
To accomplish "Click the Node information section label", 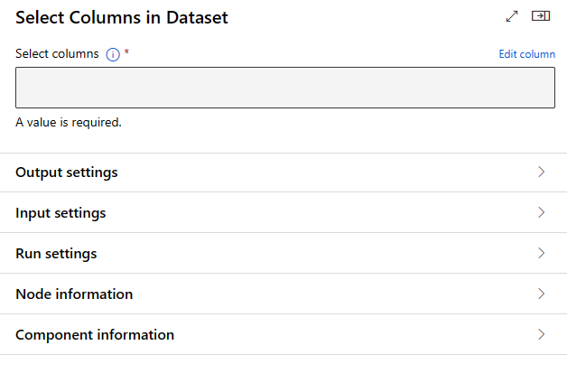I will (74, 294).
